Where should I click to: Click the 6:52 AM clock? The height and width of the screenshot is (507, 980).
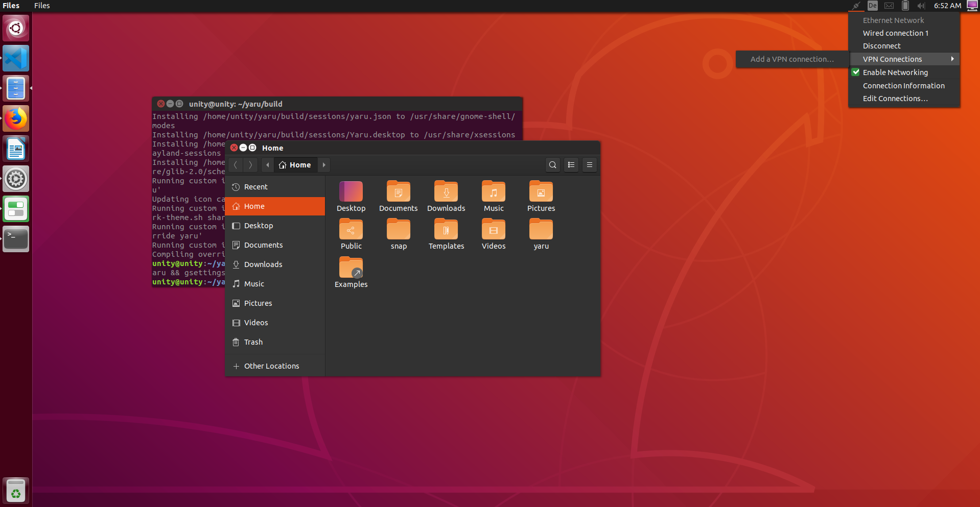point(947,6)
